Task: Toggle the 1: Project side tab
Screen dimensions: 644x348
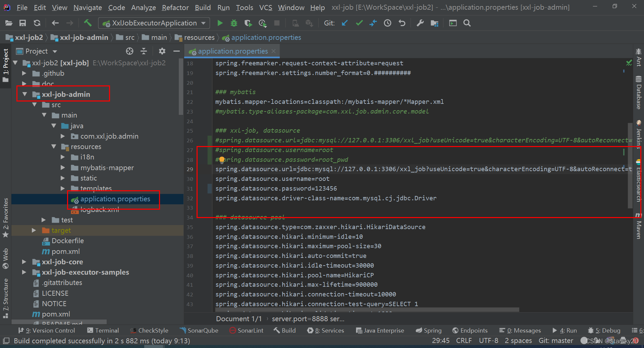Action: pos(6,66)
